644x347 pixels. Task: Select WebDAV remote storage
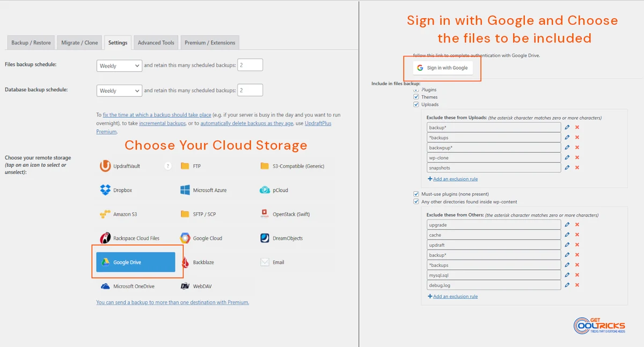[196, 286]
